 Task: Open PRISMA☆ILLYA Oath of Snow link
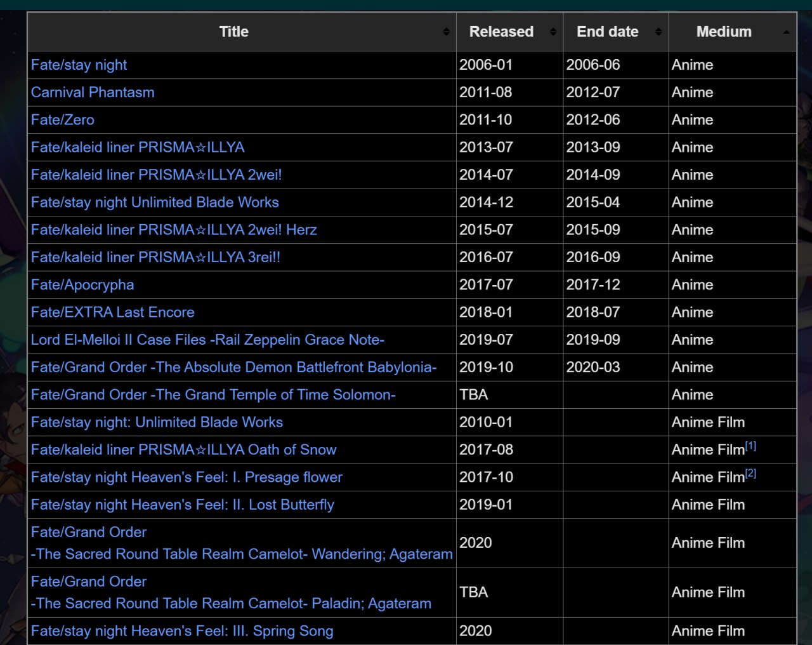(x=184, y=449)
